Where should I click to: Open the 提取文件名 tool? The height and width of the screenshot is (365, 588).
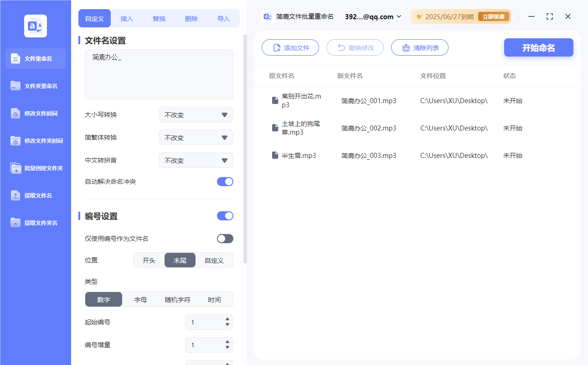point(35,195)
